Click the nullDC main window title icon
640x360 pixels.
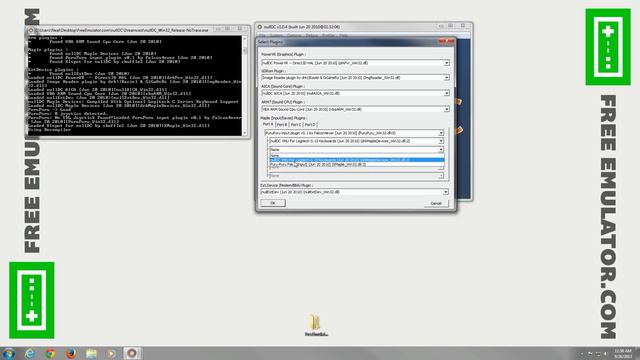tap(260, 27)
